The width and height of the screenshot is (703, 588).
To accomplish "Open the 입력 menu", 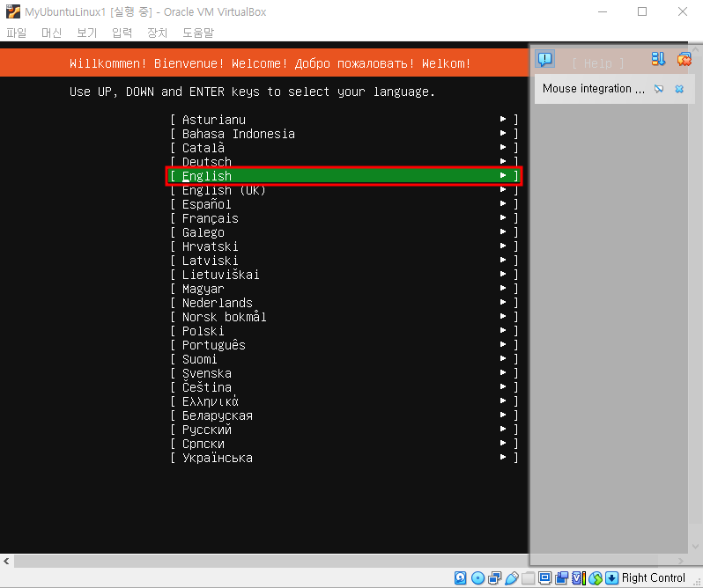I will 122,33.
